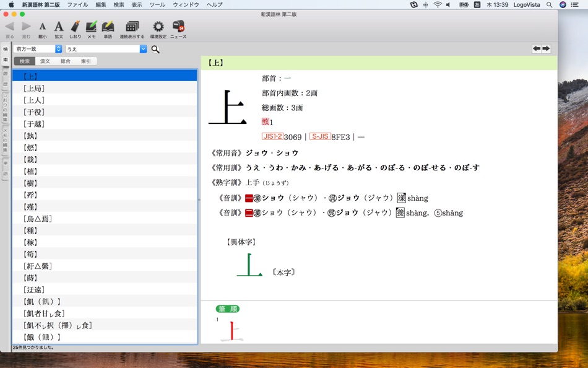Go to next entry with right arrow button
The height and width of the screenshot is (368, 588).
coord(546,48)
